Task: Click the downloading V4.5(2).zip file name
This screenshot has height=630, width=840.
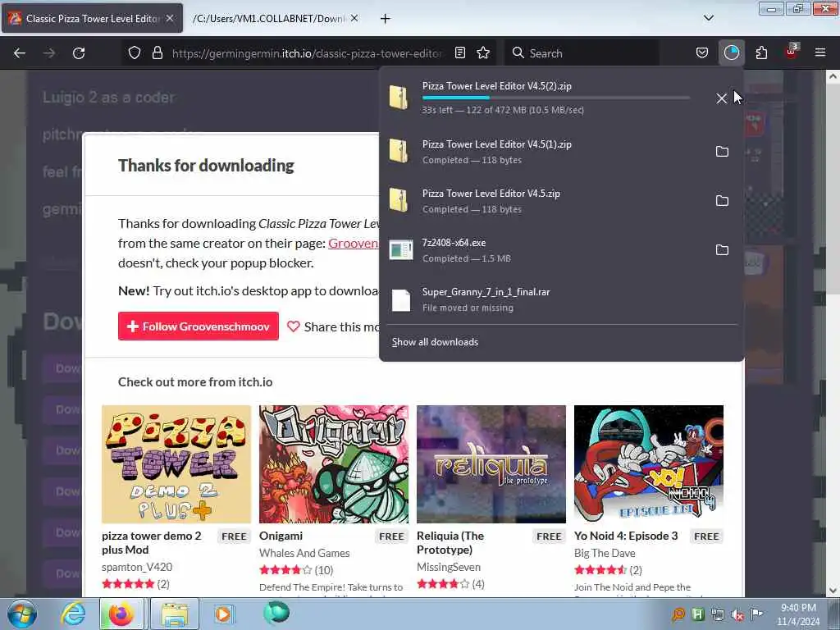Action: 496,85
